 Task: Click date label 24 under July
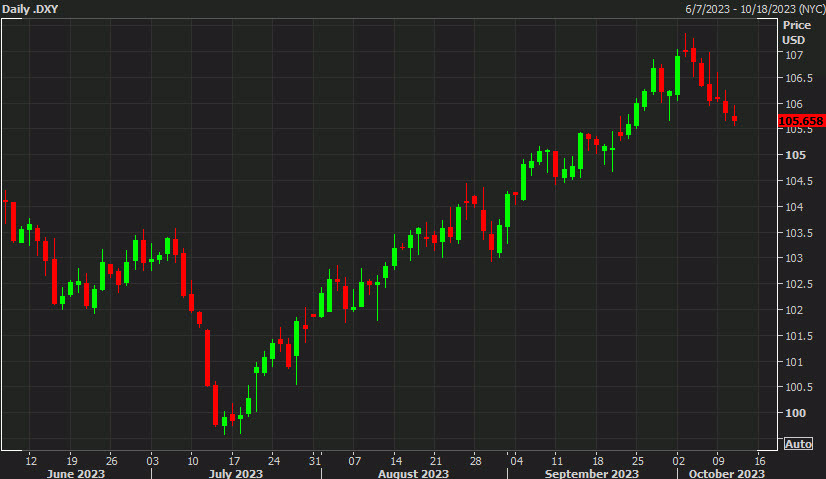tap(274, 461)
